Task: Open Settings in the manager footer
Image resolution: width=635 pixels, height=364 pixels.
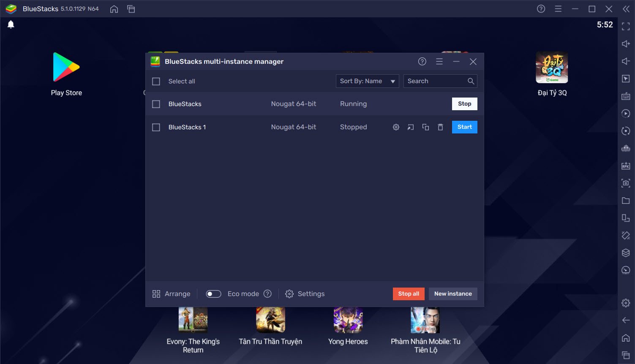Action: pos(305,294)
